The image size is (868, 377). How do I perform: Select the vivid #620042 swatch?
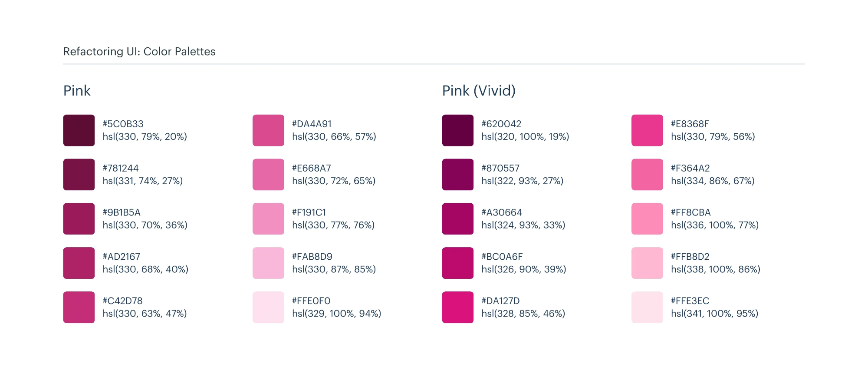pyautogui.click(x=458, y=130)
